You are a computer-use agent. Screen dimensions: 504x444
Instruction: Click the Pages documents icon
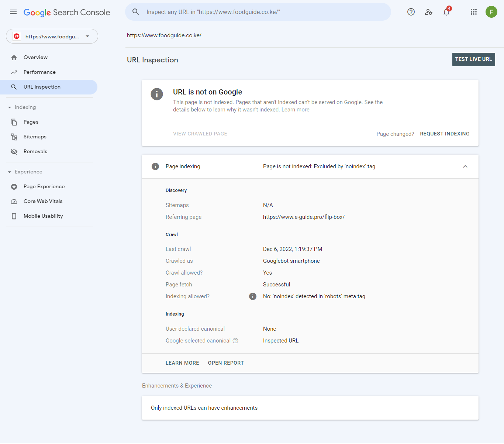tap(14, 122)
